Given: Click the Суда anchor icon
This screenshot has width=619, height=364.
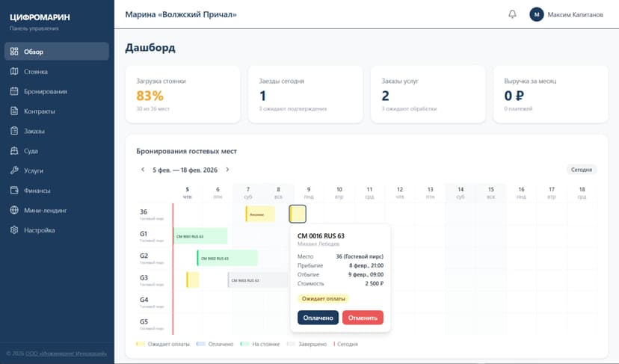Looking at the screenshot, I should (x=14, y=151).
